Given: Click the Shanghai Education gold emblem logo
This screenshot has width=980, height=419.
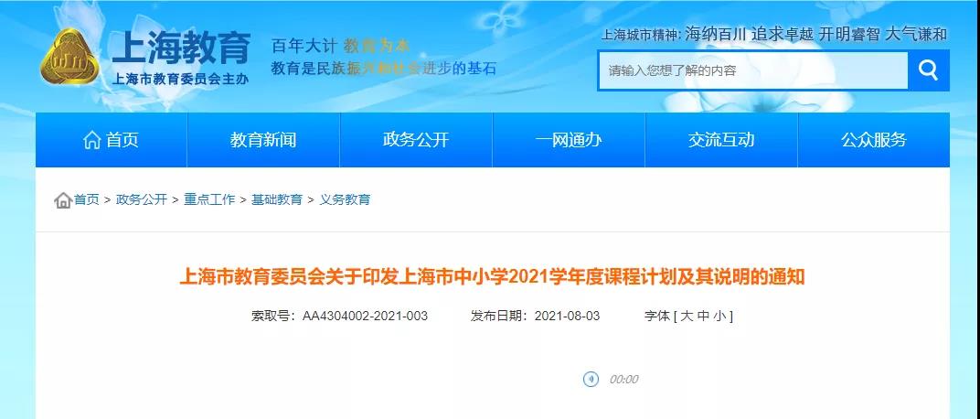Looking at the screenshot, I should click(70, 57).
